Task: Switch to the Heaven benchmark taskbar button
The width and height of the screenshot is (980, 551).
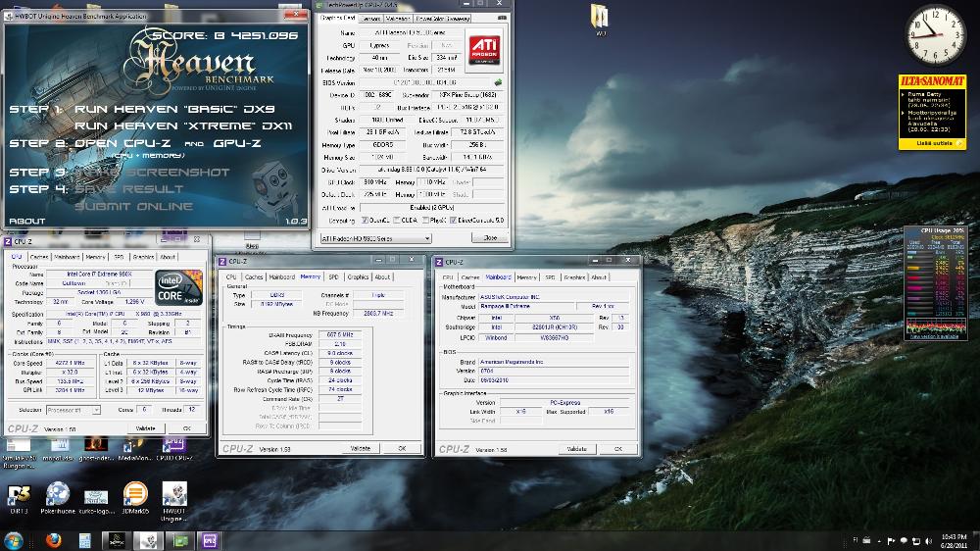Action: [117, 540]
